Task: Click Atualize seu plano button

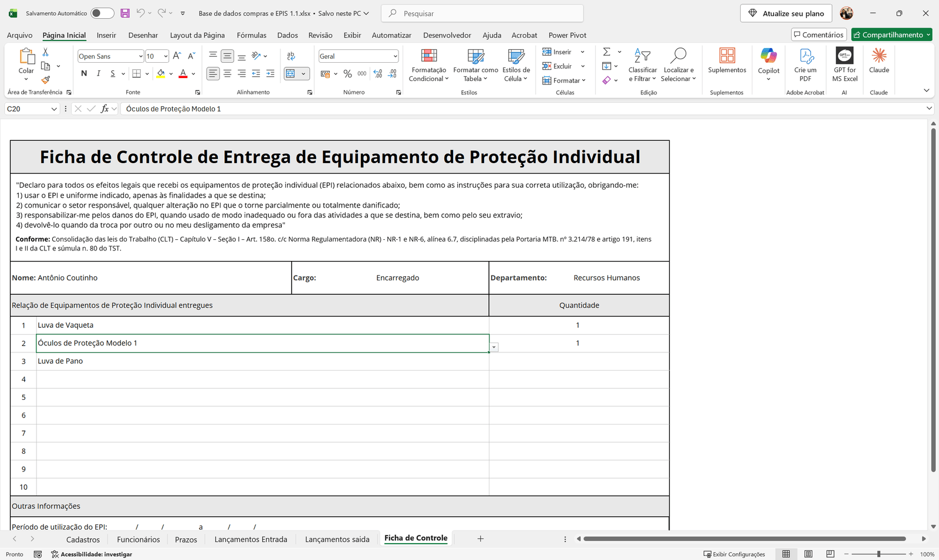Action: click(x=786, y=13)
